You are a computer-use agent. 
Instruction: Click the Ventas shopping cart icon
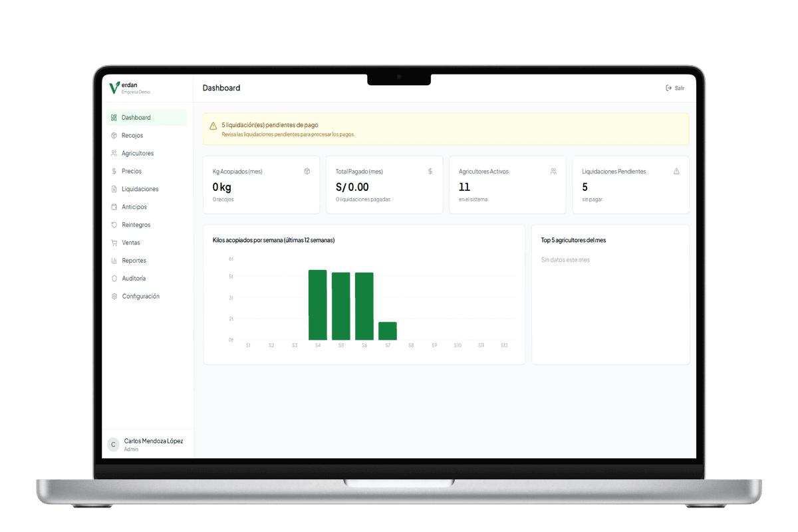coord(114,243)
